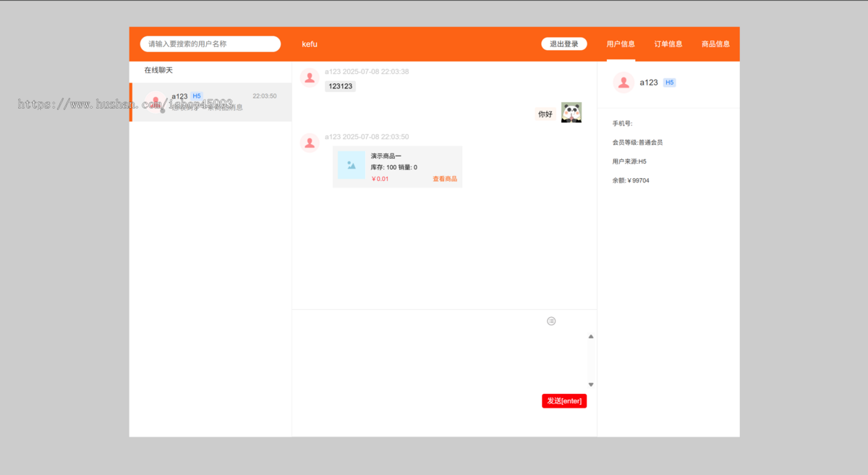
Task: Send the message with 发送[enter] button
Action: (x=564, y=401)
